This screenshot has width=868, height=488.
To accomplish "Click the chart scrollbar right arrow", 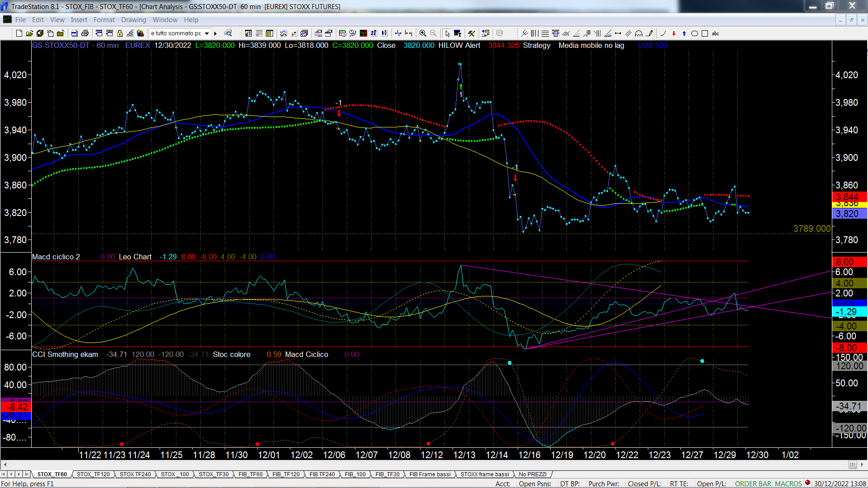I will [862, 465].
